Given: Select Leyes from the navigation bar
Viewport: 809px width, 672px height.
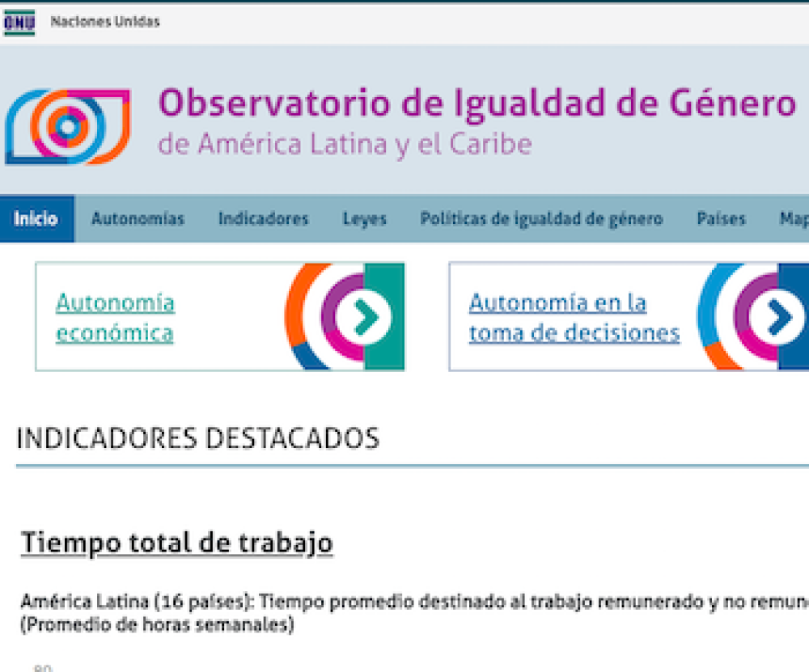Looking at the screenshot, I should tap(365, 218).
